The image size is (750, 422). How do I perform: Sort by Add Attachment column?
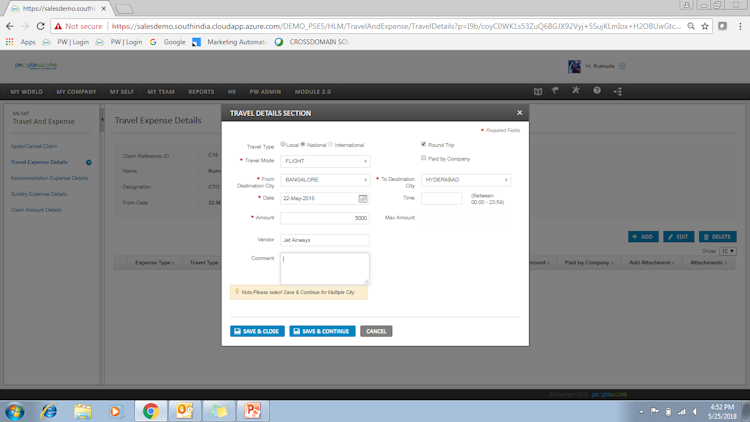point(651,263)
